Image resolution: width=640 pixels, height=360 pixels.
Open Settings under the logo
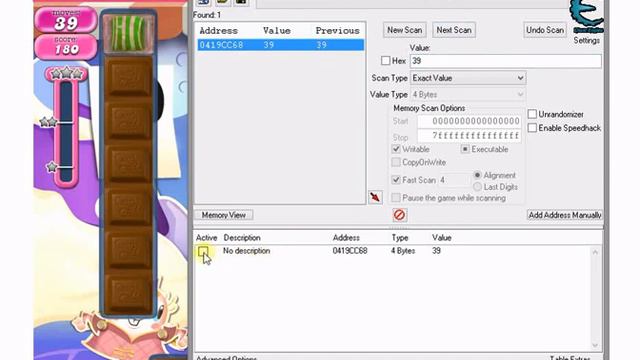pyautogui.click(x=587, y=40)
